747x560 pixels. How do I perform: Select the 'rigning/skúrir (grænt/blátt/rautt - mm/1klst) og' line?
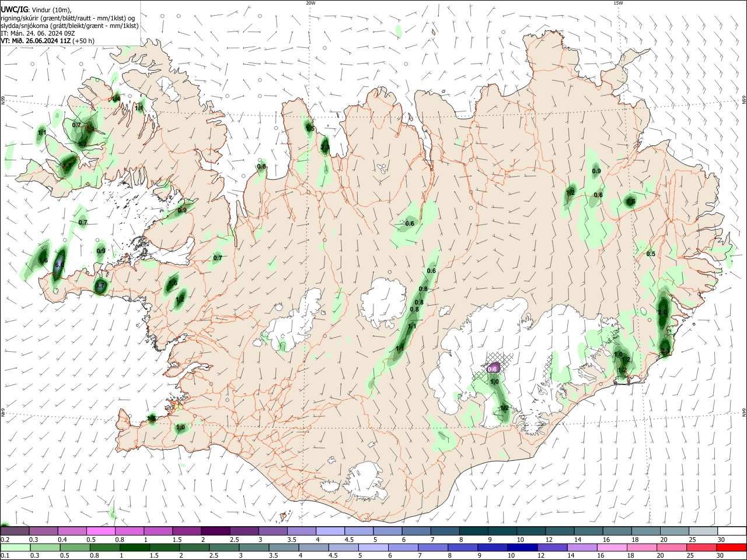68,17
